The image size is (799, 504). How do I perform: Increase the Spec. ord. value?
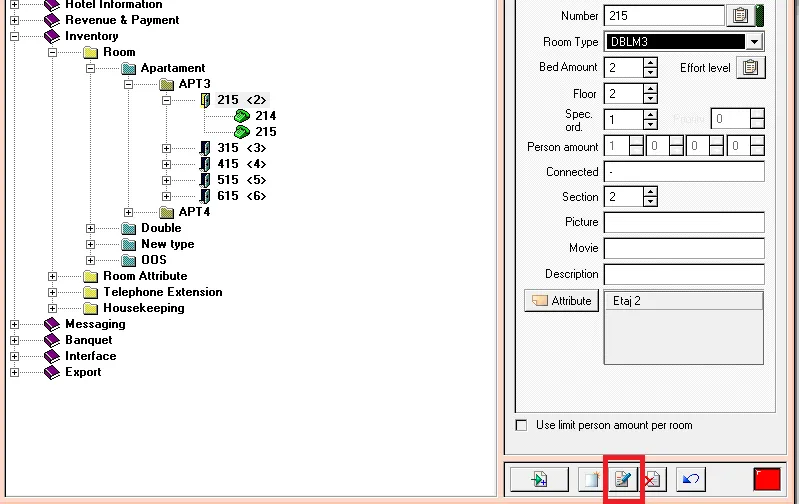(650, 115)
